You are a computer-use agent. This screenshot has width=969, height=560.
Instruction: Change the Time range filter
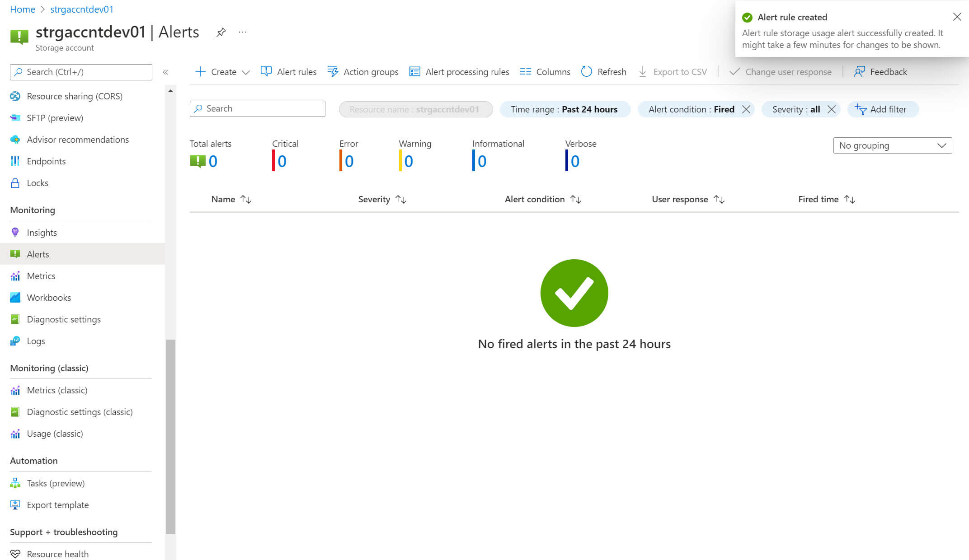[x=564, y=109]
